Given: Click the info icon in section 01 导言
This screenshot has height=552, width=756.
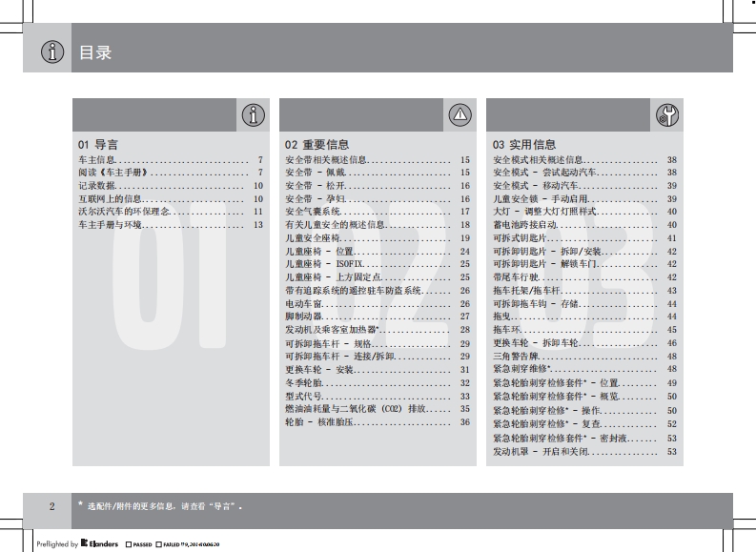Looking at the screenshot, I should pos(253,115).
